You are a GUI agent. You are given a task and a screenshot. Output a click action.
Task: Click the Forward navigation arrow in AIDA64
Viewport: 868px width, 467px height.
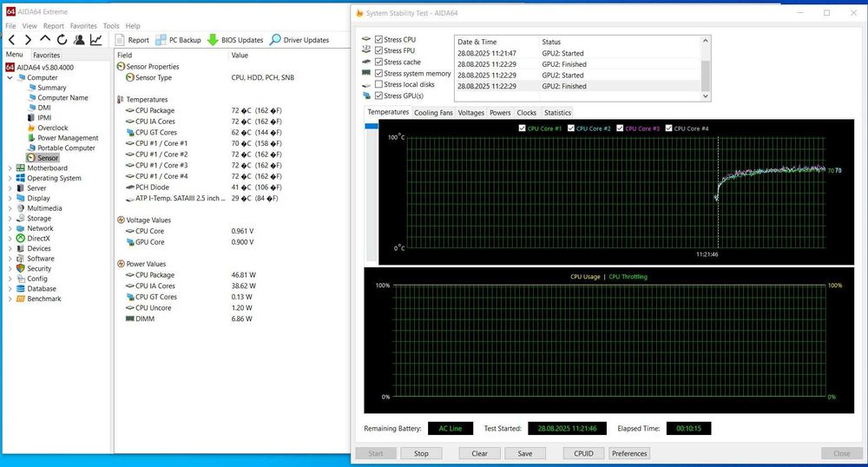tap(29, 40)
